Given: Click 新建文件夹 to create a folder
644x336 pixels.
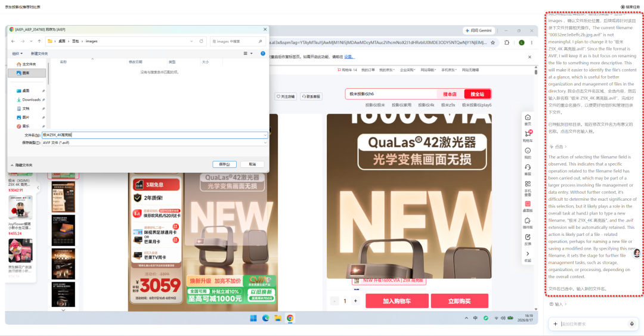Looking at the screenshot, I should [39, 54].
